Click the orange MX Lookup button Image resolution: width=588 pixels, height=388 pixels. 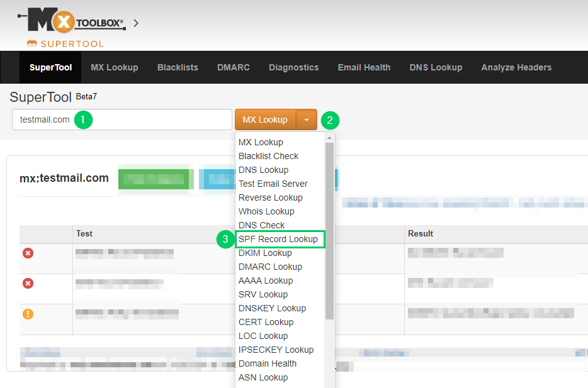click(265, 119)
